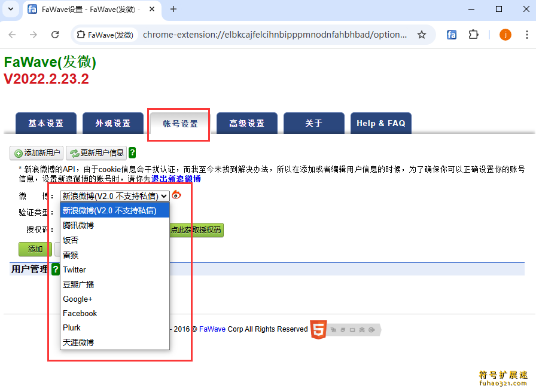Click the help icon next to 用户管理
The image size is (536, 392).
56,269
